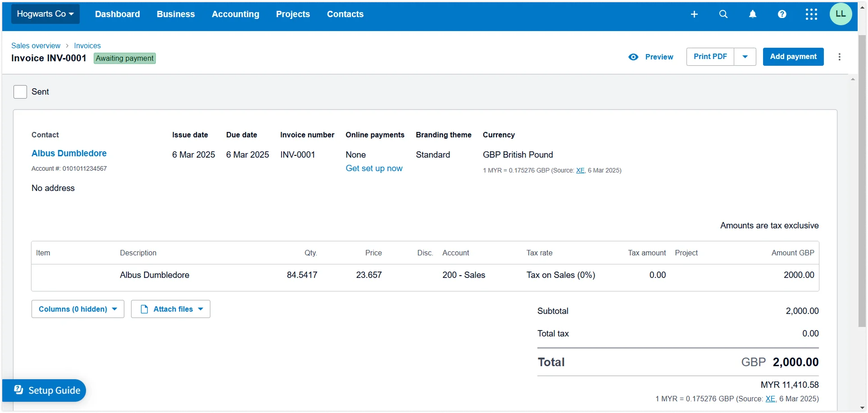Open the Projects menu
This screenshot has width=868, height=413.
tap(293, 14)
